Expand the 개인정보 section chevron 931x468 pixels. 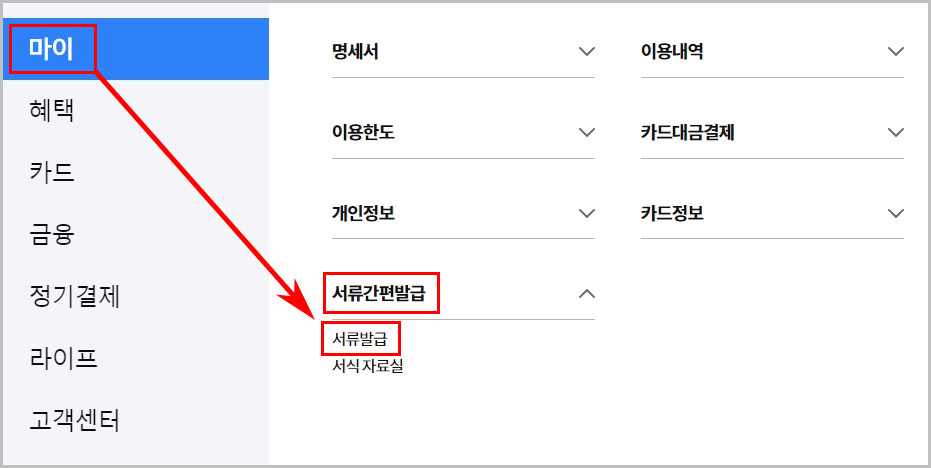tap(587, 213)
